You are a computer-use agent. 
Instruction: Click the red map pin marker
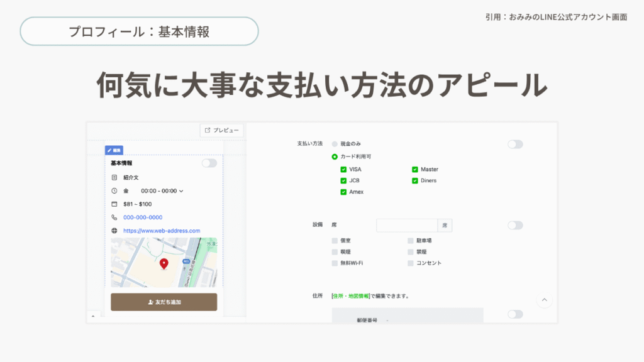pos(164,264)
